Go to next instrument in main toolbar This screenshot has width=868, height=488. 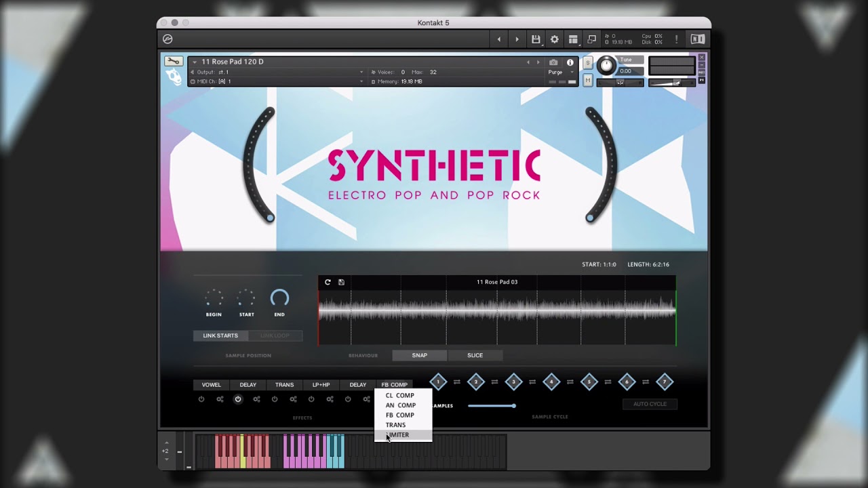point(517,39)
